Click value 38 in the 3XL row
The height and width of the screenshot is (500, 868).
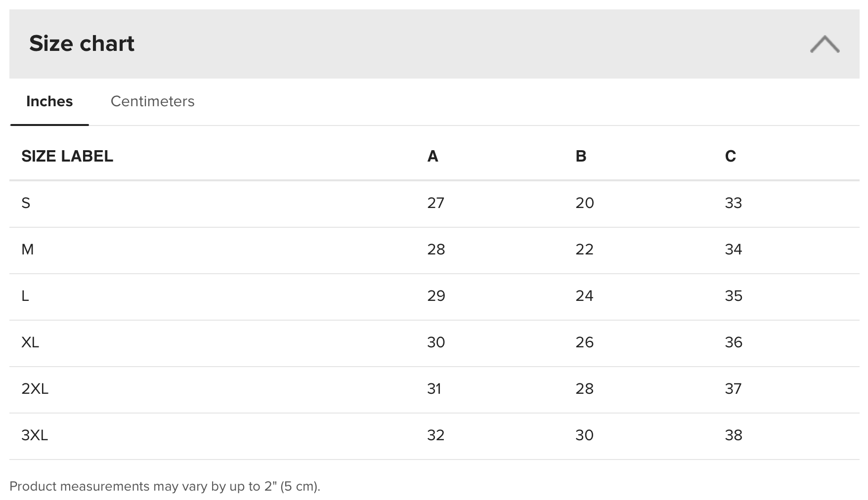tap(734, 435)
